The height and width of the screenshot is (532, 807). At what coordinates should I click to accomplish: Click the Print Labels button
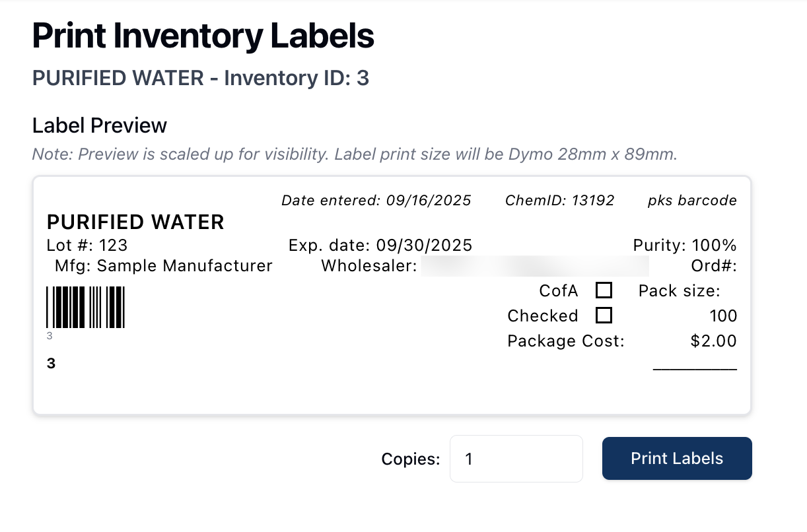point(677,458)
